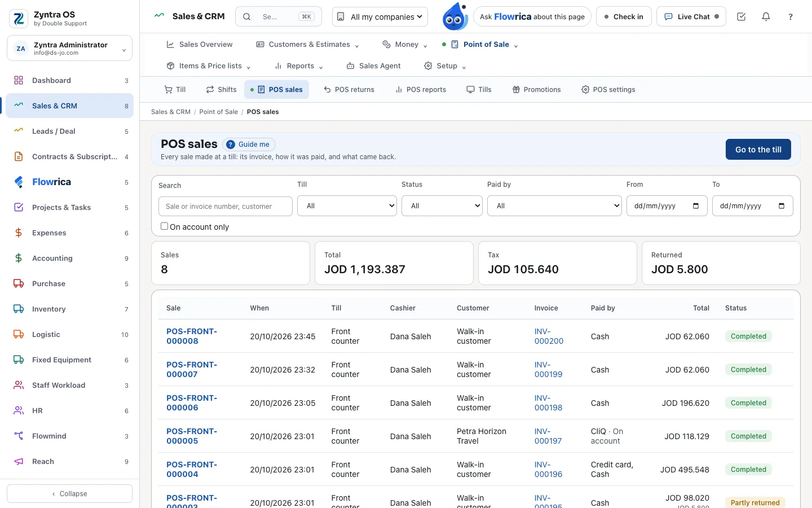812x508 pixels.
Task: Collapse the sidebar with Collapse button
Action: tap(69, 494)
